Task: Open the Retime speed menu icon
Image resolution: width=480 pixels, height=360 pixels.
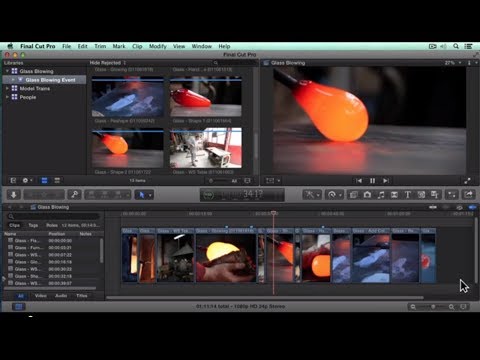Action: (334, 195)
